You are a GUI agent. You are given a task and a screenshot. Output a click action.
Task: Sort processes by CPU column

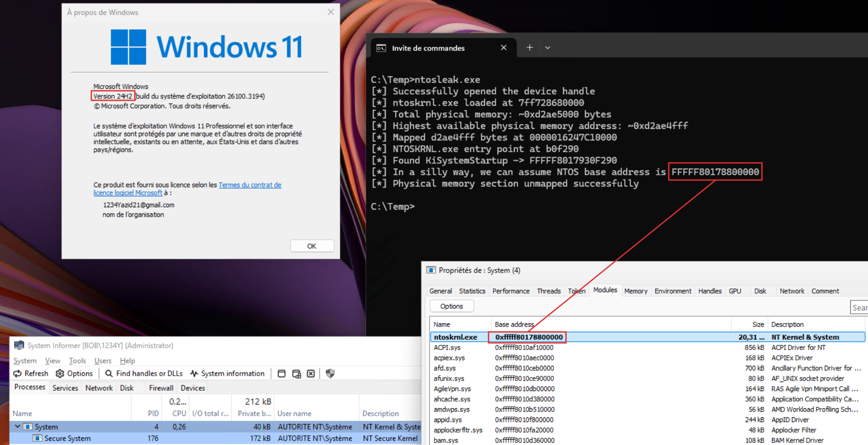pyautogui.click(x=175, y=413)
